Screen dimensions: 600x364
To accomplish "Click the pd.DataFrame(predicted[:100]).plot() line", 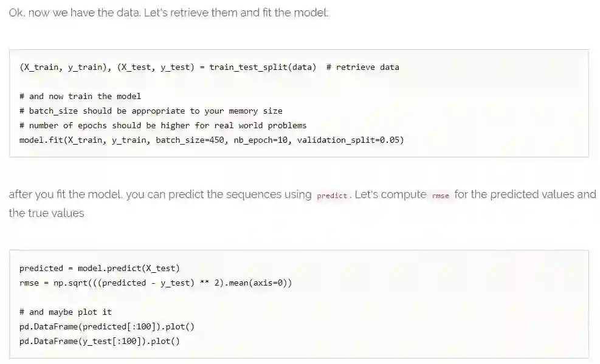I will (107, 326).
